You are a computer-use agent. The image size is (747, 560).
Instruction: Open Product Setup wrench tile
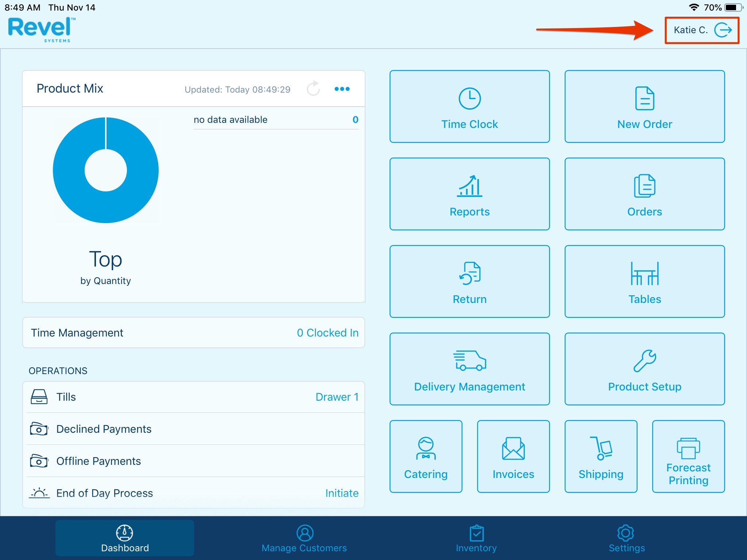[644, 369]
